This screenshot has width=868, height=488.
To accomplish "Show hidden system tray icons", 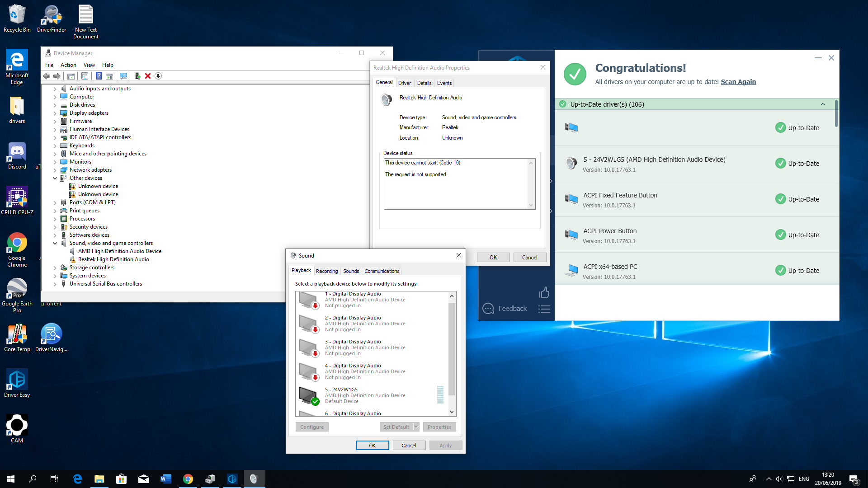I will tap(769, 479).
